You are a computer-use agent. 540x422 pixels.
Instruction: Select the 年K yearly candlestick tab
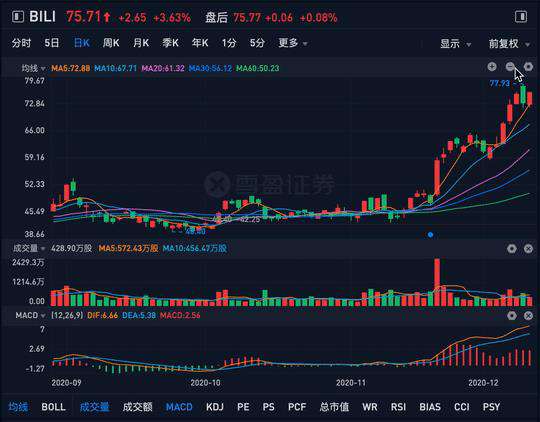(200, 43)
